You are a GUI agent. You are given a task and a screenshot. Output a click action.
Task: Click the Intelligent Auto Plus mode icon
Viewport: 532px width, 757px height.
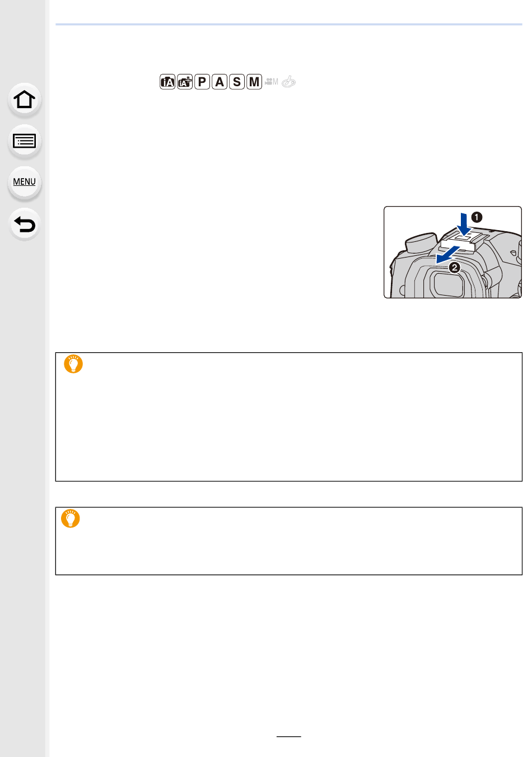click(185, 82)
